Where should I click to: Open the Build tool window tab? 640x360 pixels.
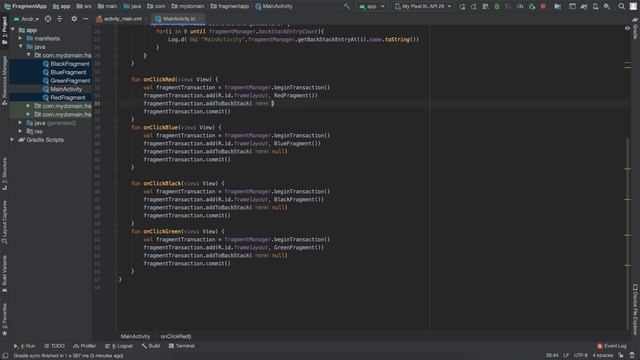[x=151, y=346]
